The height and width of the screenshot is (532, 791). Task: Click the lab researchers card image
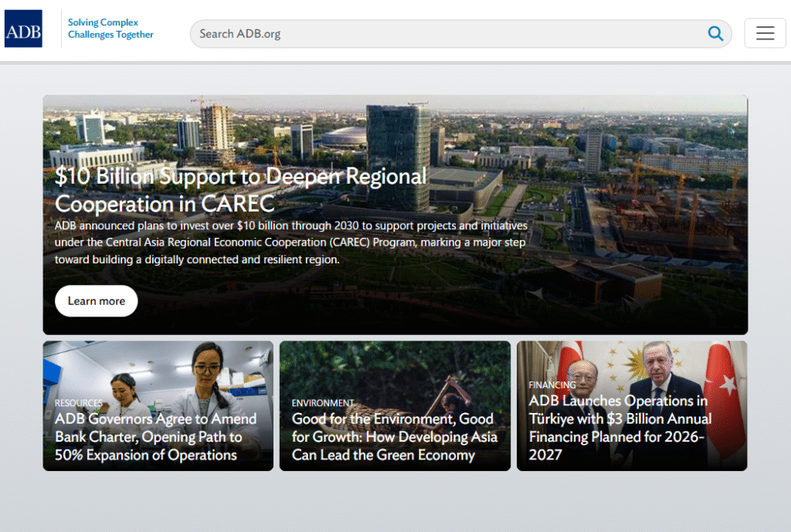[x=158, y=371]
